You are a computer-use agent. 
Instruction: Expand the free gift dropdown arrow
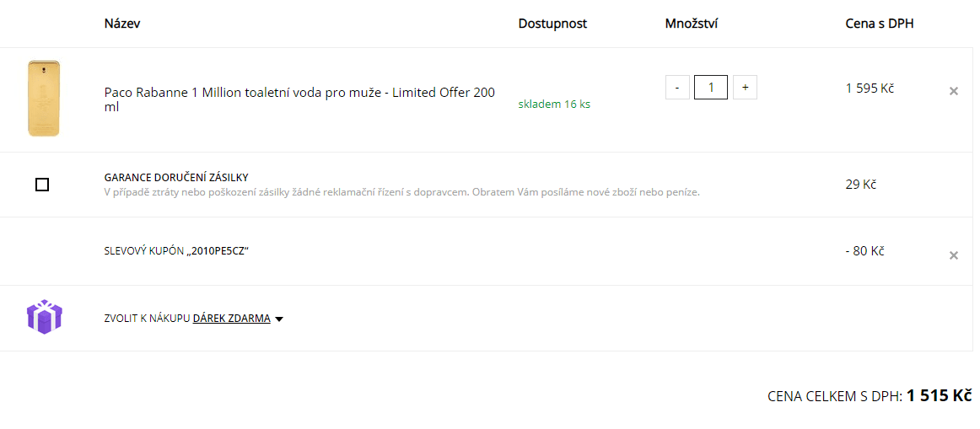click(279, 319)
